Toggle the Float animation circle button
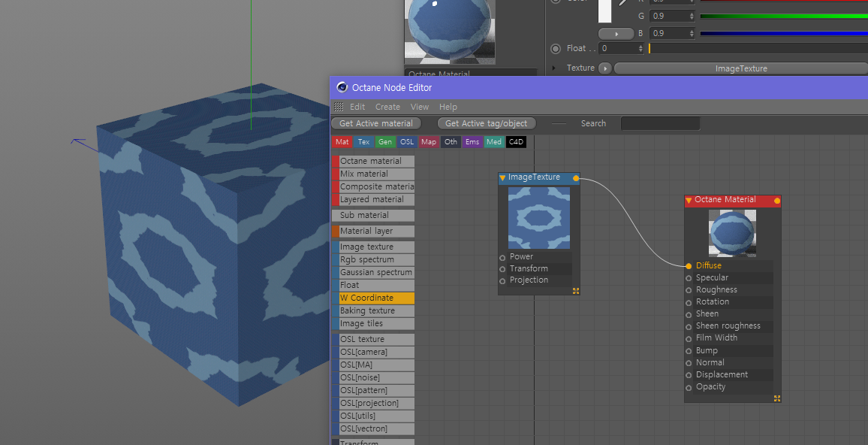The height and width of the screenshot is (445, 868). tap(556, 49)
